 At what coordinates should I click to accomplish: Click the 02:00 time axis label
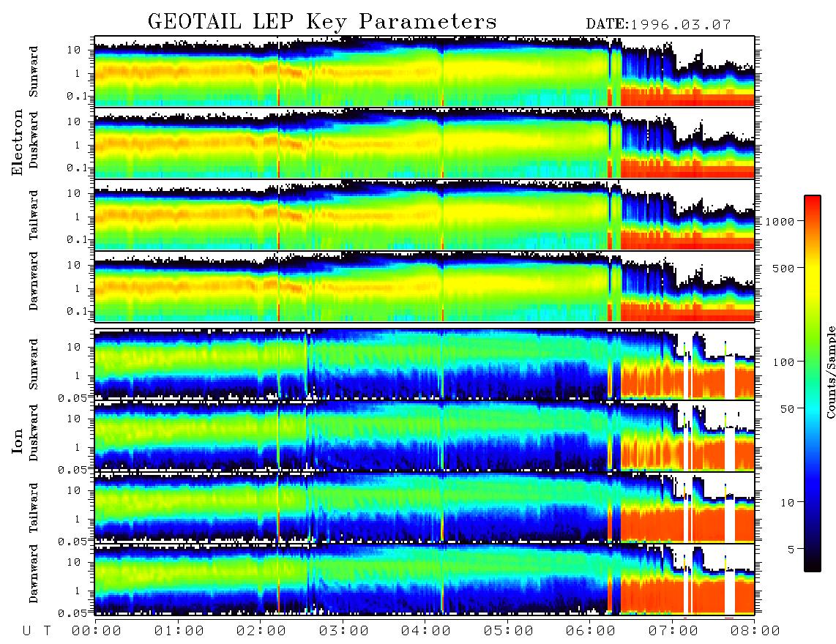(261, 632)
